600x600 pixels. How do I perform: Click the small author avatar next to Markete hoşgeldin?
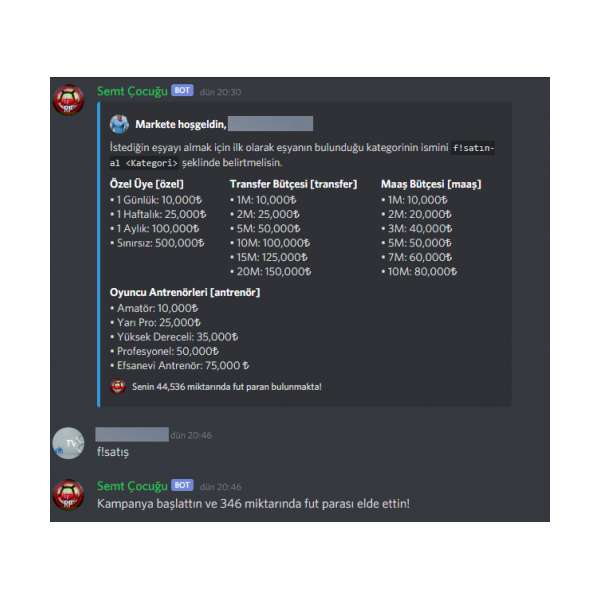click(x=119, y=124)
